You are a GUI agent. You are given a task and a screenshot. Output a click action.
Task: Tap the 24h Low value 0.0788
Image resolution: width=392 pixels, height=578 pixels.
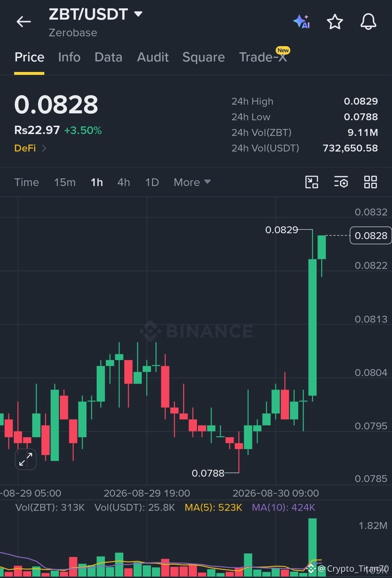tap(361, 117)
